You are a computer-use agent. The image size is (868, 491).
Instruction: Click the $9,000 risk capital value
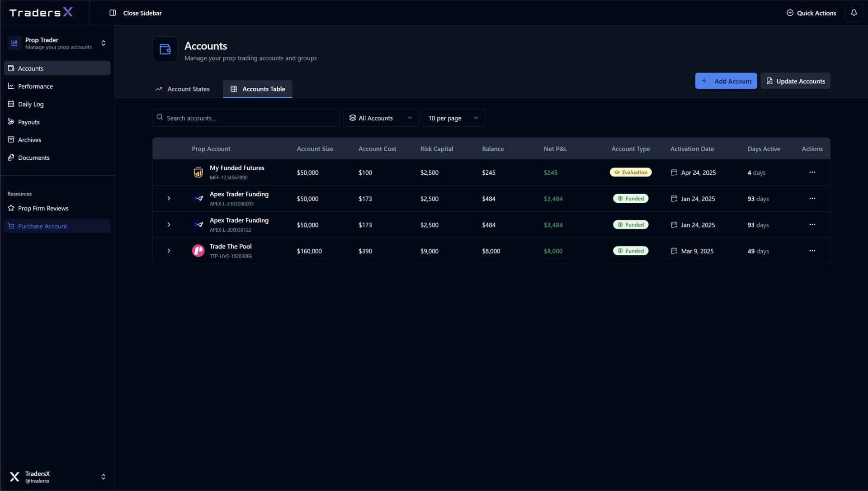tap(429, 251)
